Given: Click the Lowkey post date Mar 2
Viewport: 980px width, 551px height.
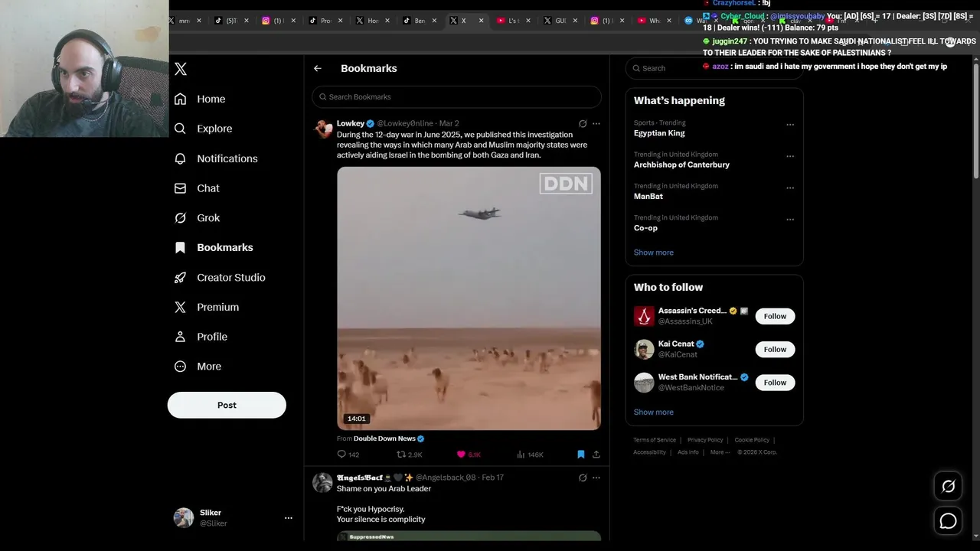Looking at the screenshot, I should pos(449,123).
